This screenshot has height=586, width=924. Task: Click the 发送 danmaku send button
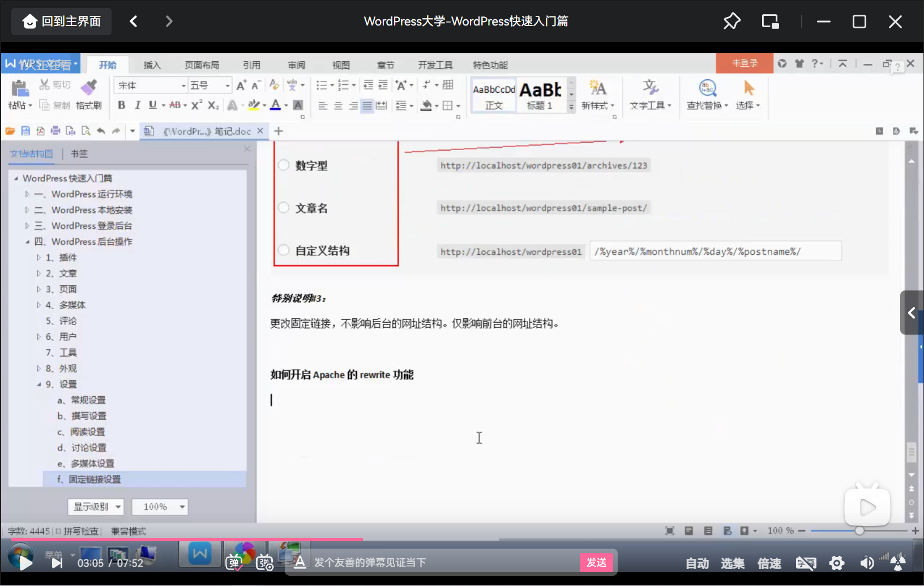coord(596,562)
